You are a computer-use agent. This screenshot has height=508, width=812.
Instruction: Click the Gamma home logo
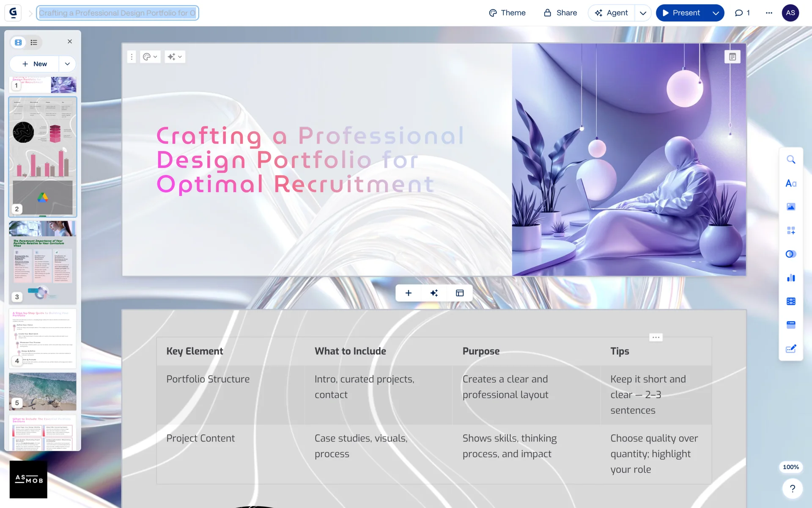pyautogui.click(x=13, y=13)
